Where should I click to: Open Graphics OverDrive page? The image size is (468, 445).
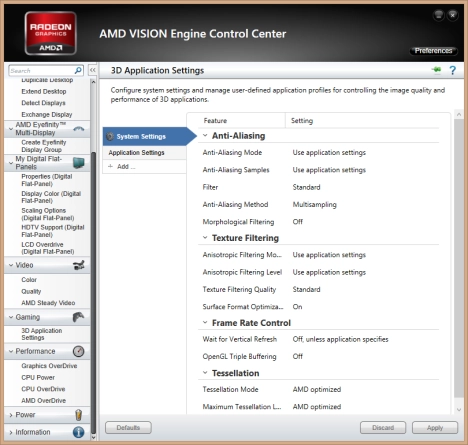(49, 366)
